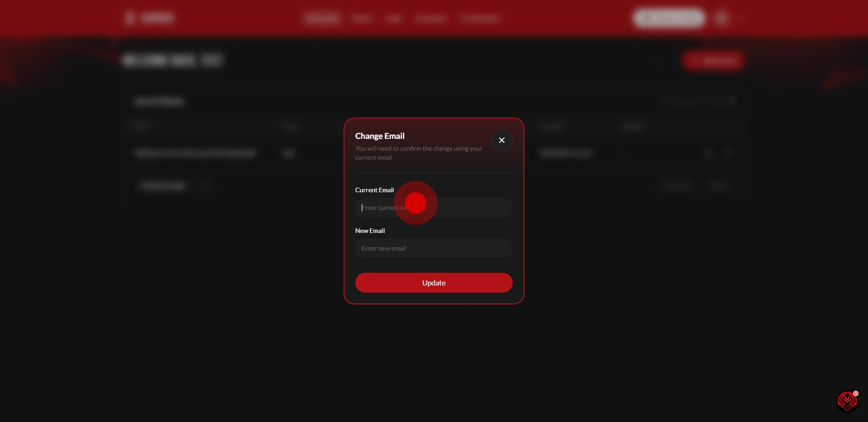Close the Change Email dialog
The width and height of the screenshot is (868, 422).
[x=501, y=140]
